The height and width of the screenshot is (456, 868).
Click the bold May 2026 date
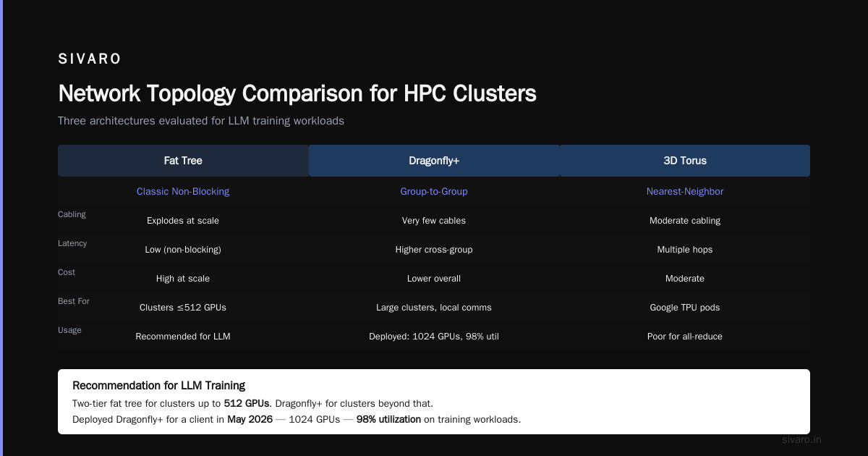click(x=250, y=419)
